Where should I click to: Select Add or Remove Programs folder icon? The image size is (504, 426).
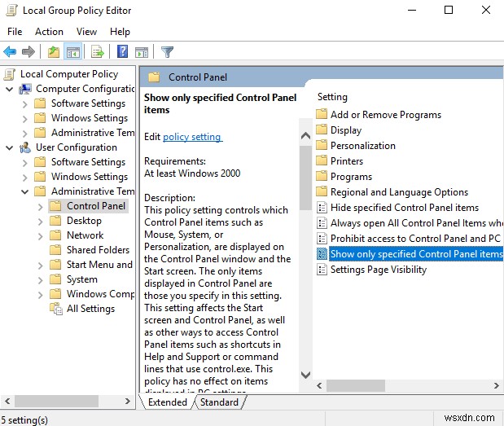click(322, 115)
